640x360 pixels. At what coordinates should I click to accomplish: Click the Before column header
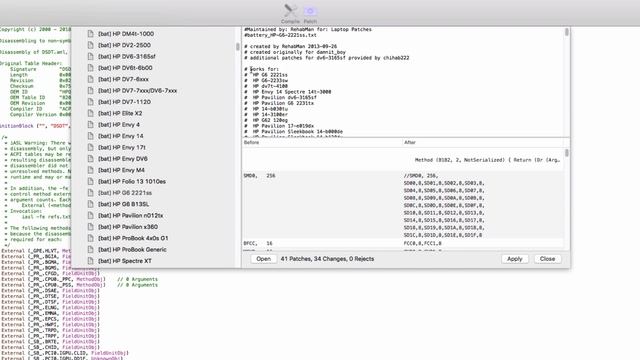251,142
